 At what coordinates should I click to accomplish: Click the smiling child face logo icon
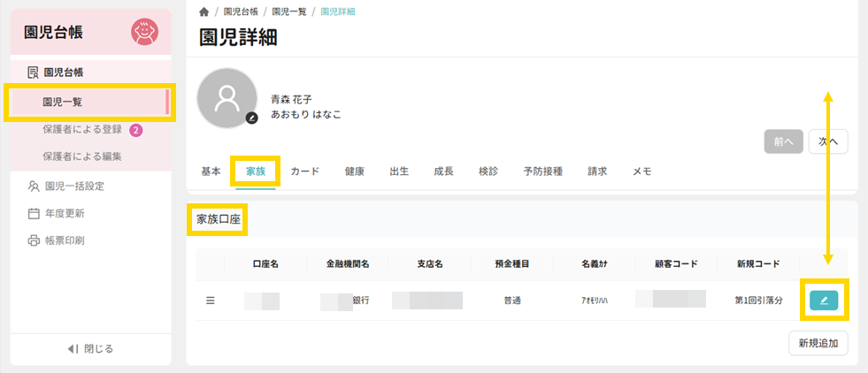(144, 33)
